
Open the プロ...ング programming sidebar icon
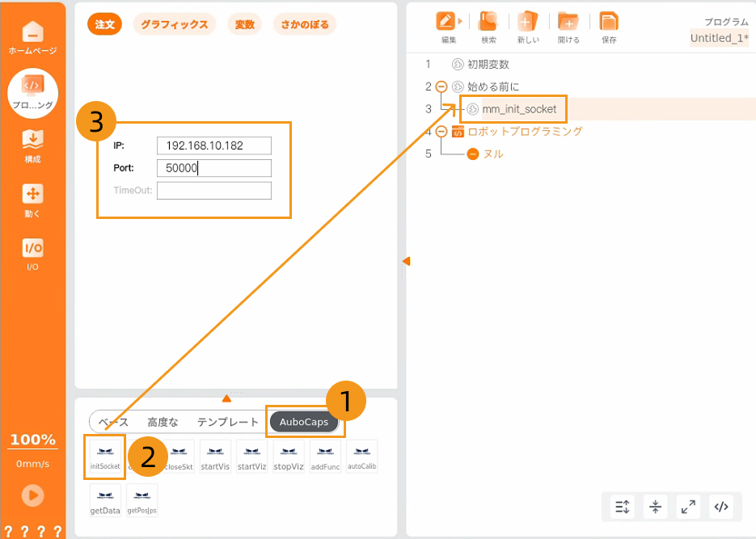[x=32, y=93]
